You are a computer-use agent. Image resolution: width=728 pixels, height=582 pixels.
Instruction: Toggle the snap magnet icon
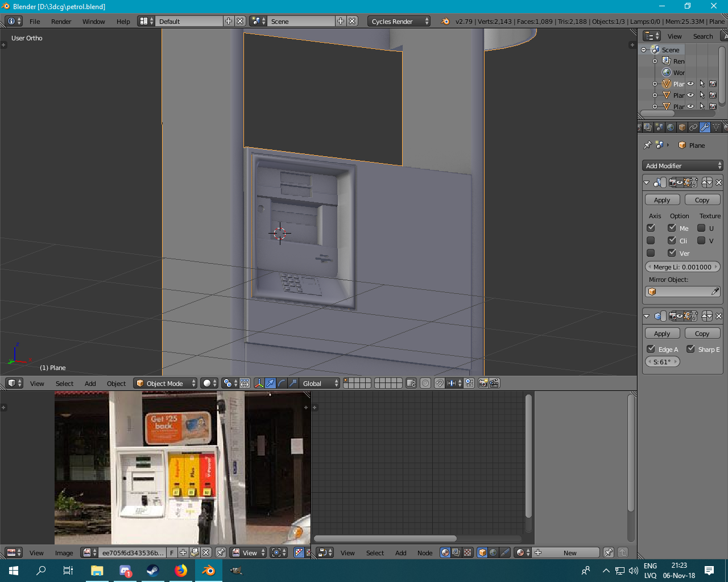click(440, 383)
